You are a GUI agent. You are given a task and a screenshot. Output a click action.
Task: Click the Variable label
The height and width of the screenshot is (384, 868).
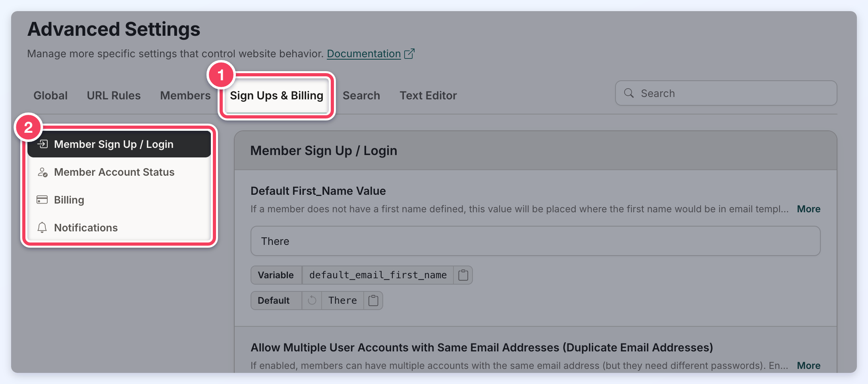pos(276,275)
